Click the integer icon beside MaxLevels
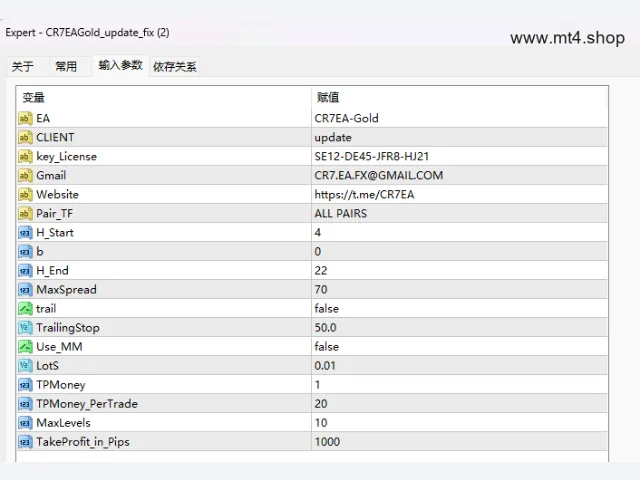 (x=25, y=423)
